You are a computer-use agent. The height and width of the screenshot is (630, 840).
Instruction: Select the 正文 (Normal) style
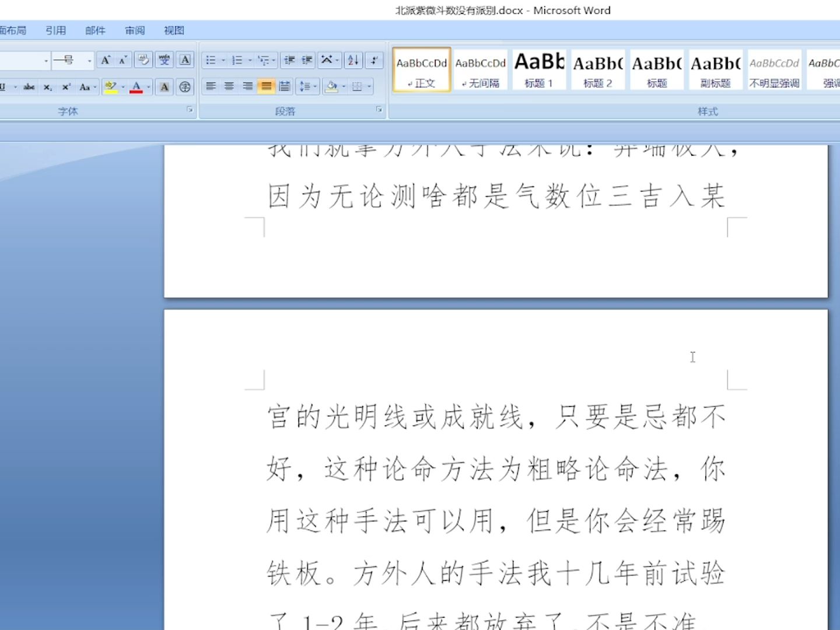coord(422,70)
